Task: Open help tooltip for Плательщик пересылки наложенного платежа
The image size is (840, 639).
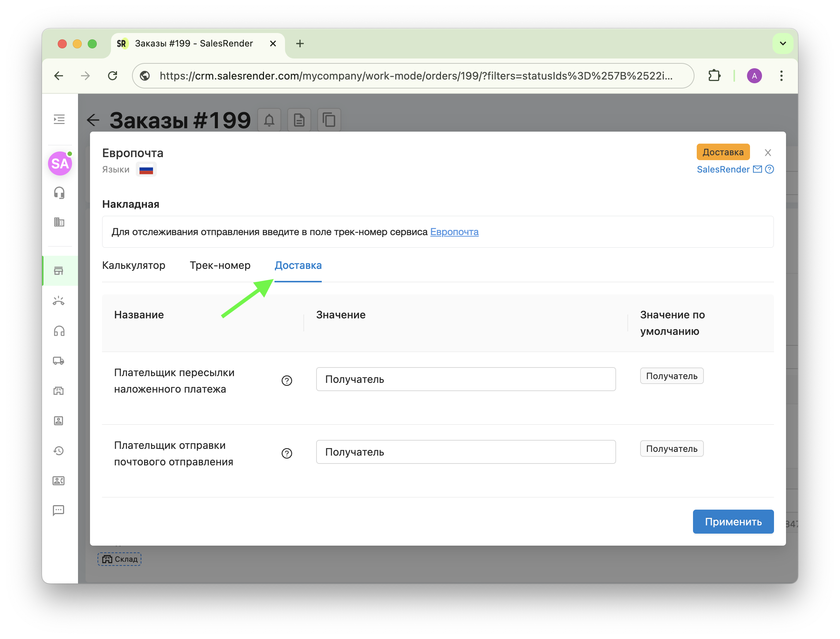Action: (x=287, y=380)
